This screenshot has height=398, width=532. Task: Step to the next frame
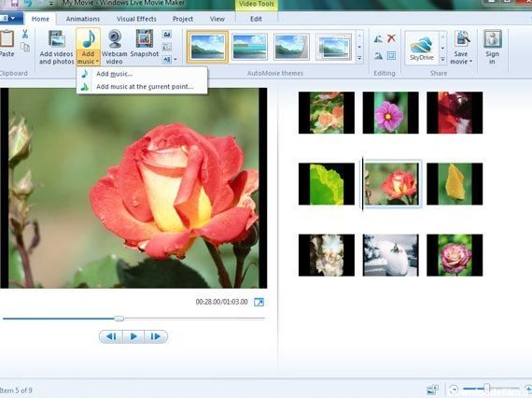pyautogui.click(x=156, y=336)
